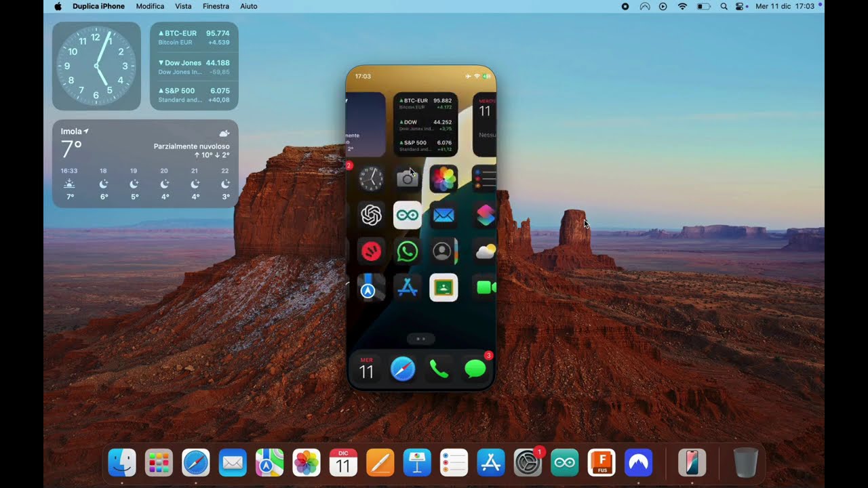Click 'Parzialmente nuvoloso' in desktop weather widget
This screenshot has width=868, height=488.
click(x=191, y=146)
